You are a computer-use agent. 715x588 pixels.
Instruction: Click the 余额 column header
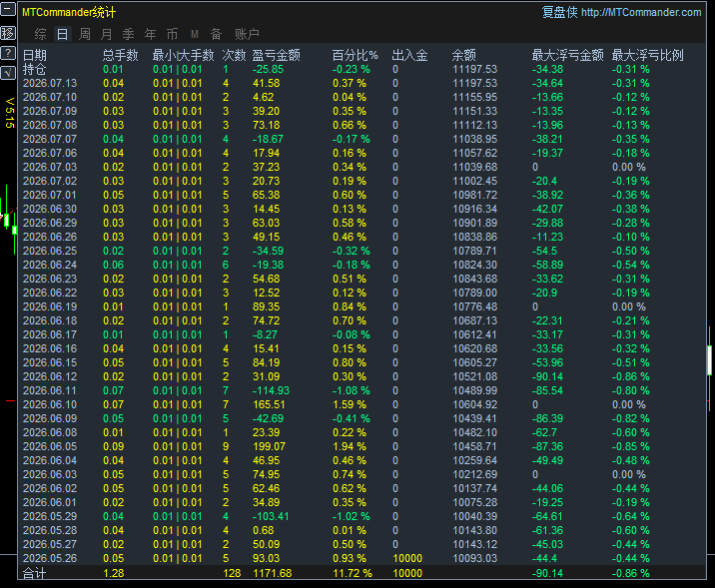pyautogui.click(x=464, y=56)
